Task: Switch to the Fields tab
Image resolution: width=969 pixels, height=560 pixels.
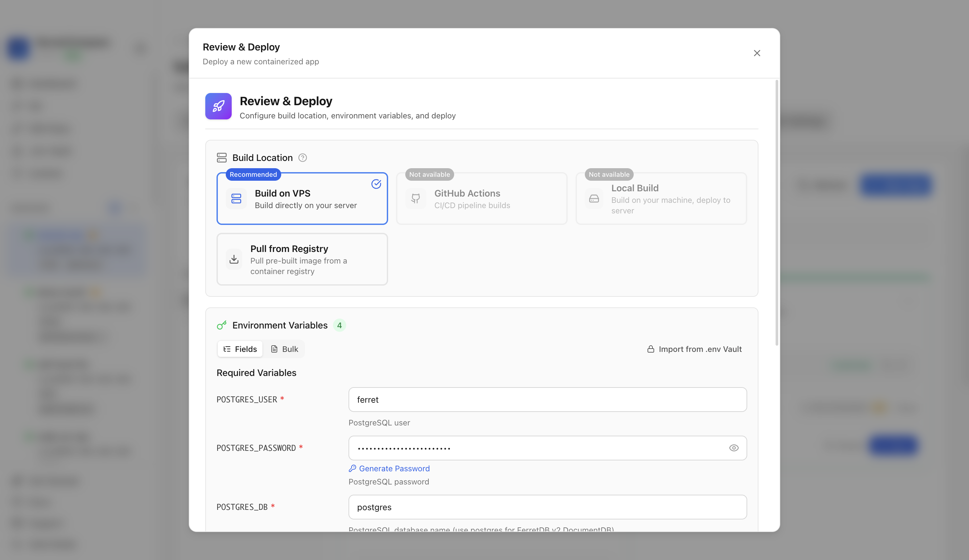Action: pos(240,349)
